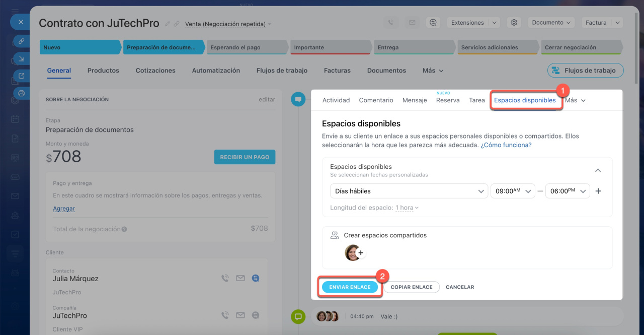Click the print icon in left strip
This screenshot has width=644, height=335.
point(21,93)
